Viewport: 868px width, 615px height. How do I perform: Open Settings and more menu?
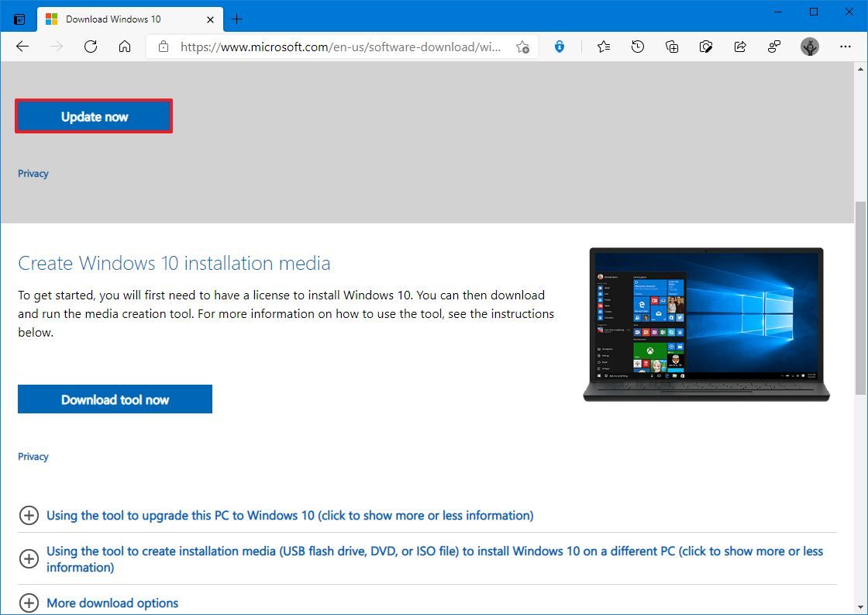(x=846, y=47)
